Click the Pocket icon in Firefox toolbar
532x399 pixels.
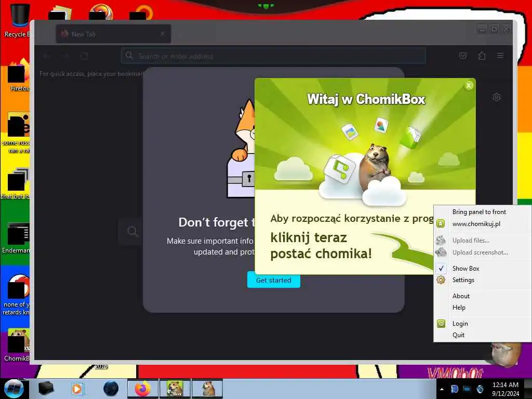coord(463,56)
